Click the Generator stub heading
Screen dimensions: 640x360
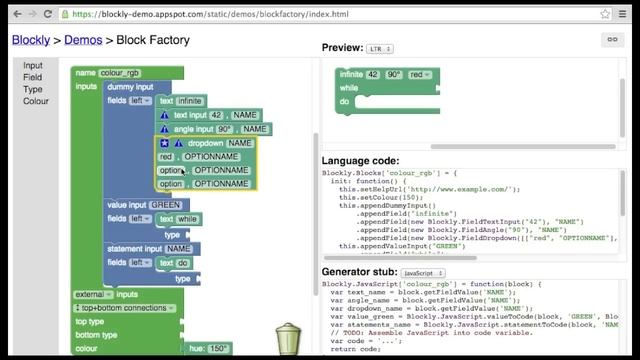(360, 272)
